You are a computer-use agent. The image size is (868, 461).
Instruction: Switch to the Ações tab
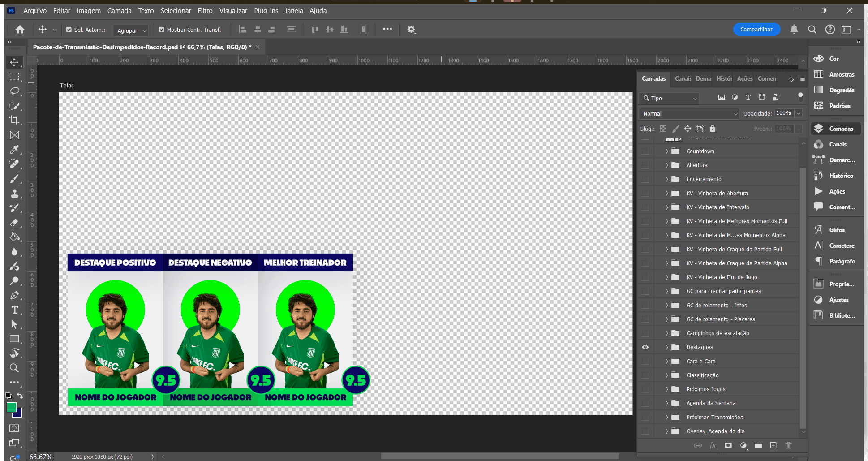click(x=745, y=79)
